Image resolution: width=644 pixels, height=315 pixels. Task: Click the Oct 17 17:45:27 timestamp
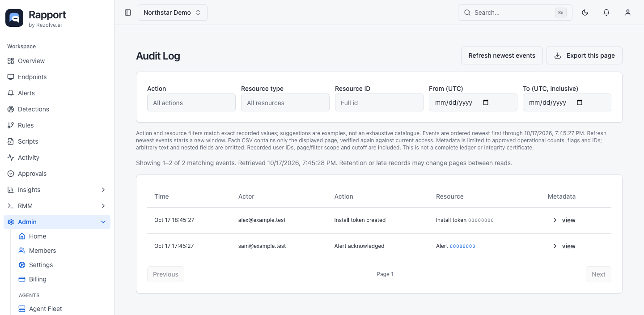(174, 246)
